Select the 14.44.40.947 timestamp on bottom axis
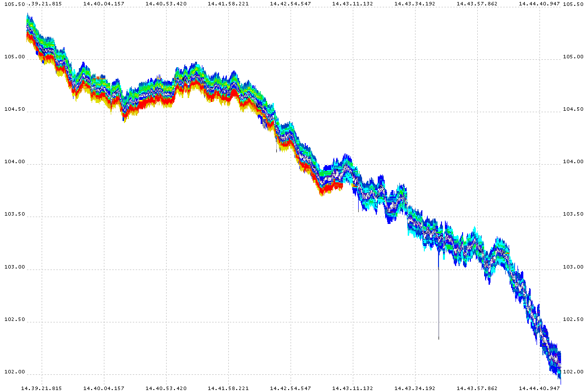The width and height of the screenshot is (588, 392). pos(539,388)
